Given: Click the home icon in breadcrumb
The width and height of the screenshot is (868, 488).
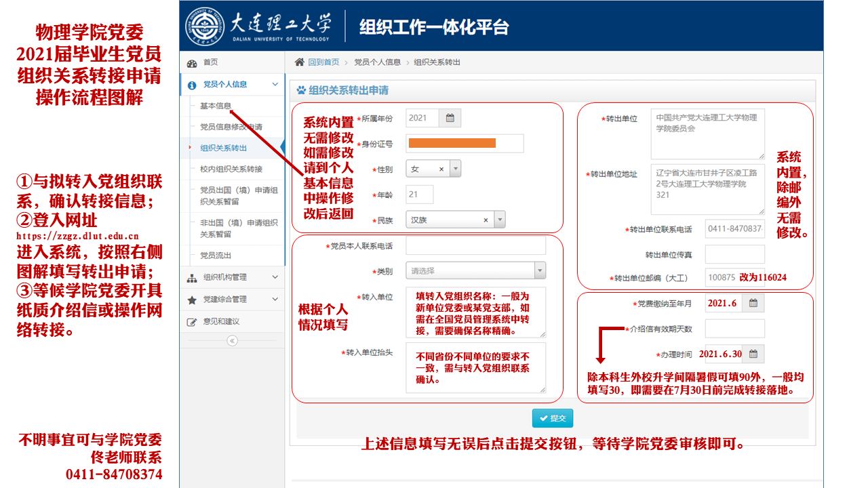Looking at the screenshot, I should tap(299, 62).
